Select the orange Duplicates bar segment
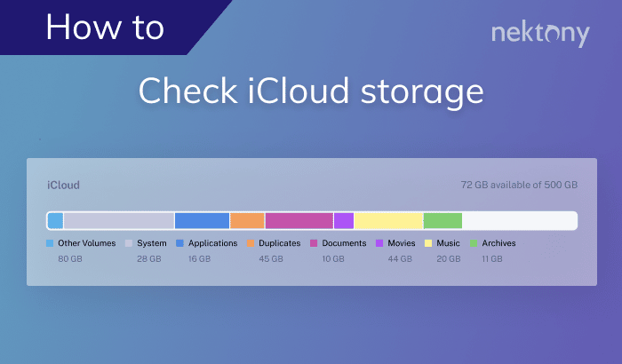The width and height of the screenshot is (622, 364). click(247, 221)
